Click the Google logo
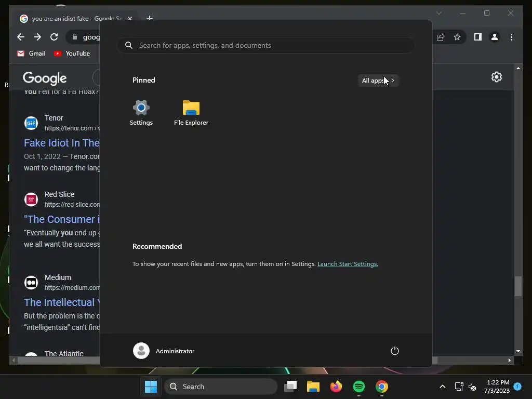532x399 pixels. pos(45,78)
